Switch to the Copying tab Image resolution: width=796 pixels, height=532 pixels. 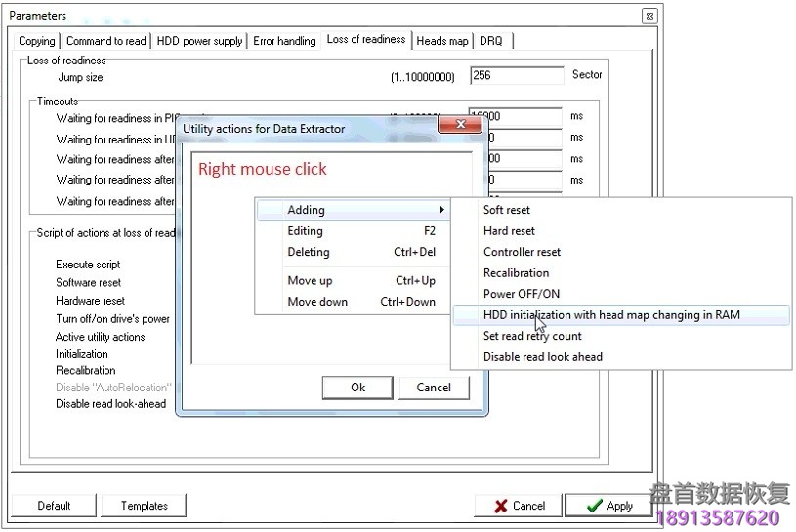[x=37, y=41]
